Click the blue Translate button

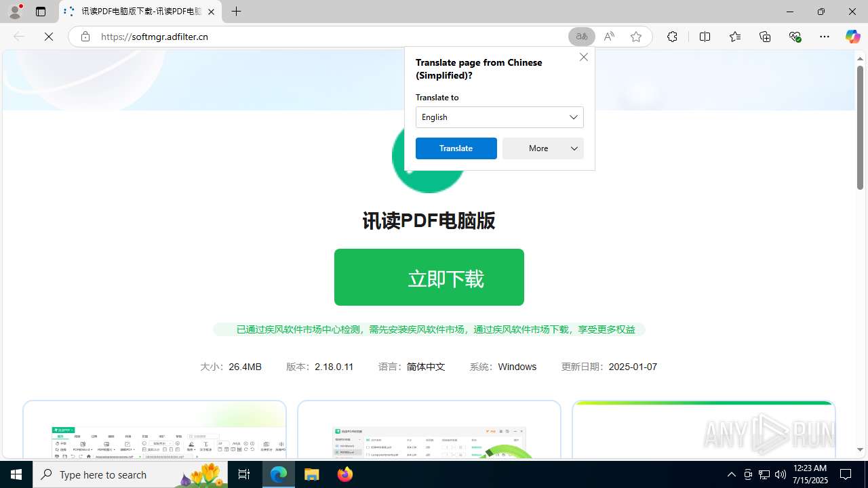456,148
